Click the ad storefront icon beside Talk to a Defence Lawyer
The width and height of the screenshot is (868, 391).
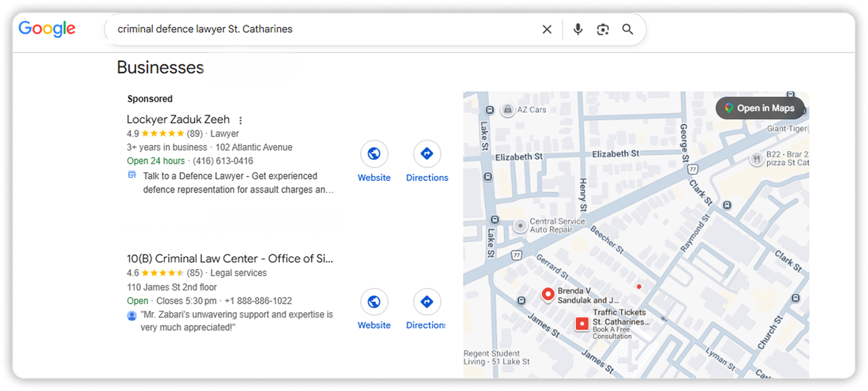(x=132, y=175)
